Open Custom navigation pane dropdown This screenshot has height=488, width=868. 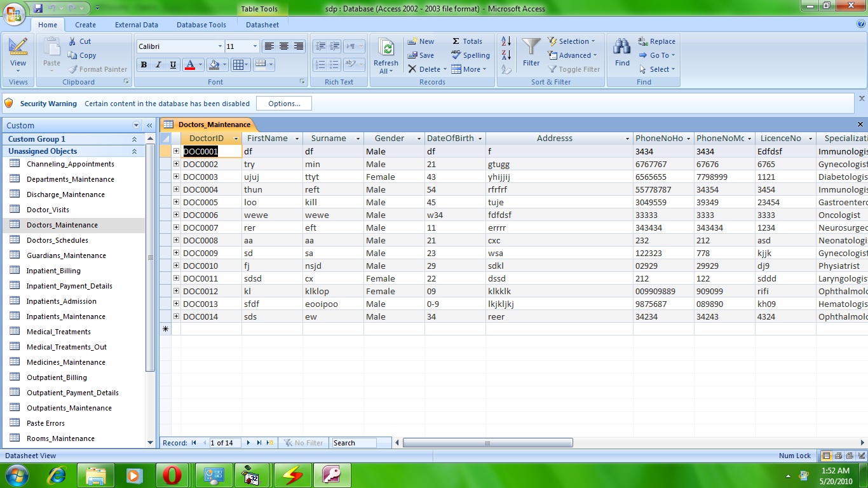coord(136,125)
